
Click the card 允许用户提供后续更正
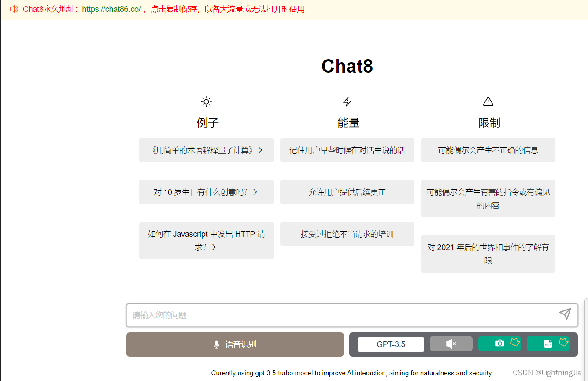coord(347,192)
